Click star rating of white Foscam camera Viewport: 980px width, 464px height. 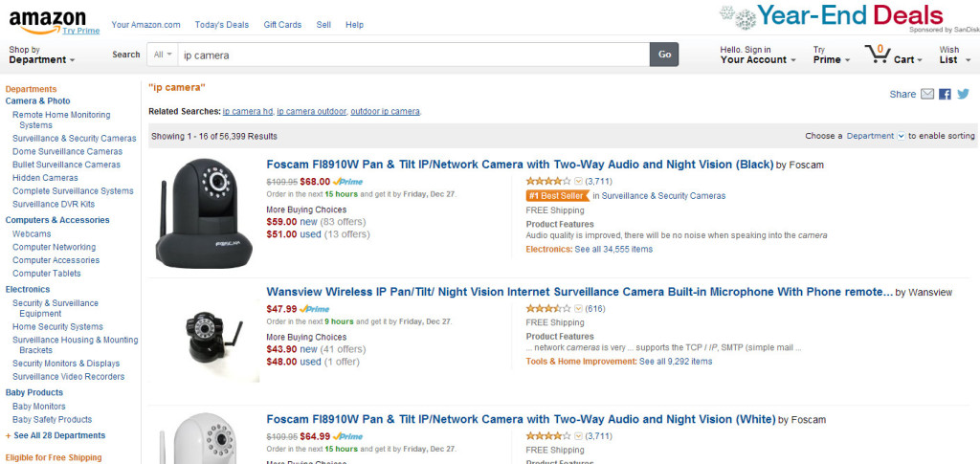[x=548, y=436]
